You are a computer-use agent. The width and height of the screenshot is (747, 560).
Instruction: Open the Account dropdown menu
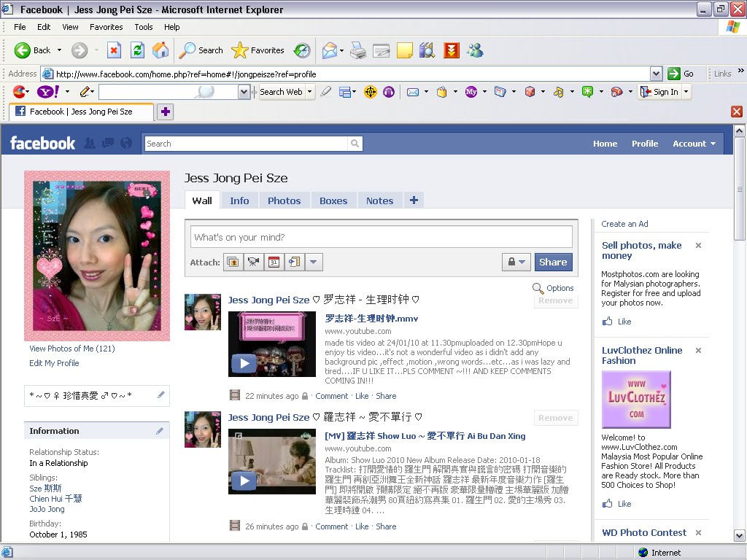pos(694,144)
